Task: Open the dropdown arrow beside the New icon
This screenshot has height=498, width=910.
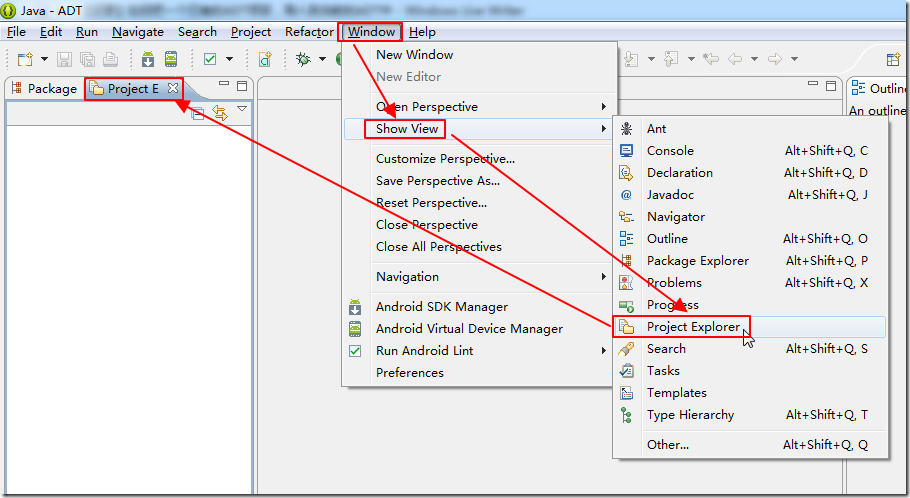Action: (44, 59)
